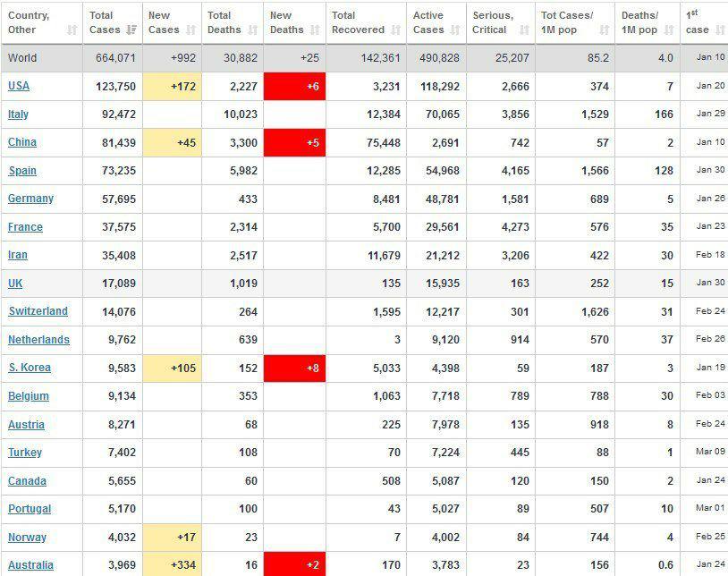Open the Portugal country link
The width and height of the screenshot is (728, 576).
(x=30, y=509)
